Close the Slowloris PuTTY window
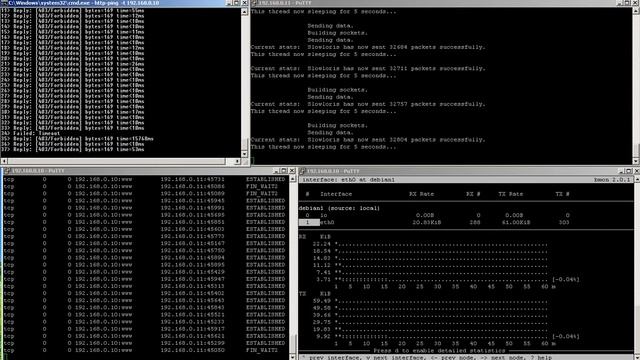Screen dimensions: 640x360 coord(636,3)
